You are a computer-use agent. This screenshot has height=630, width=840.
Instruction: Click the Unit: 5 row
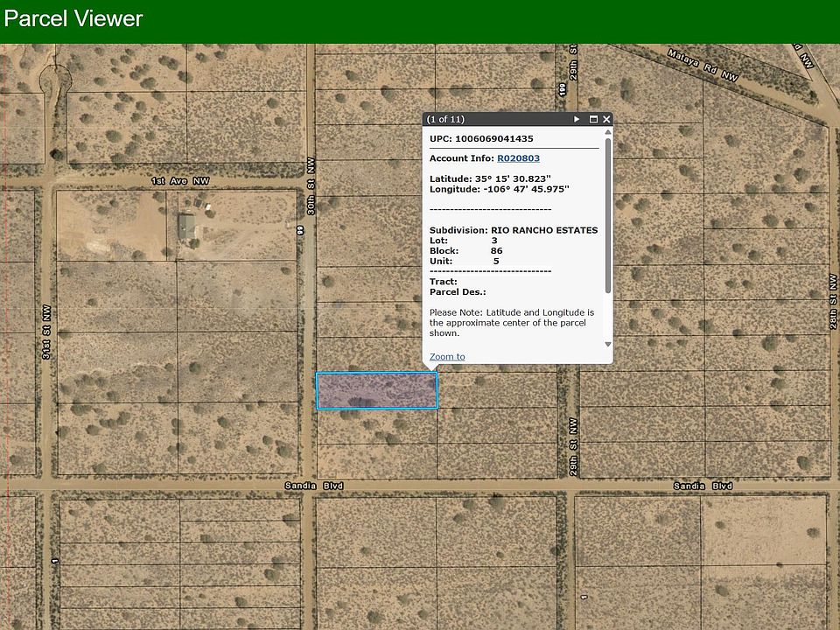pyautogui.click(x=465, y=261)
